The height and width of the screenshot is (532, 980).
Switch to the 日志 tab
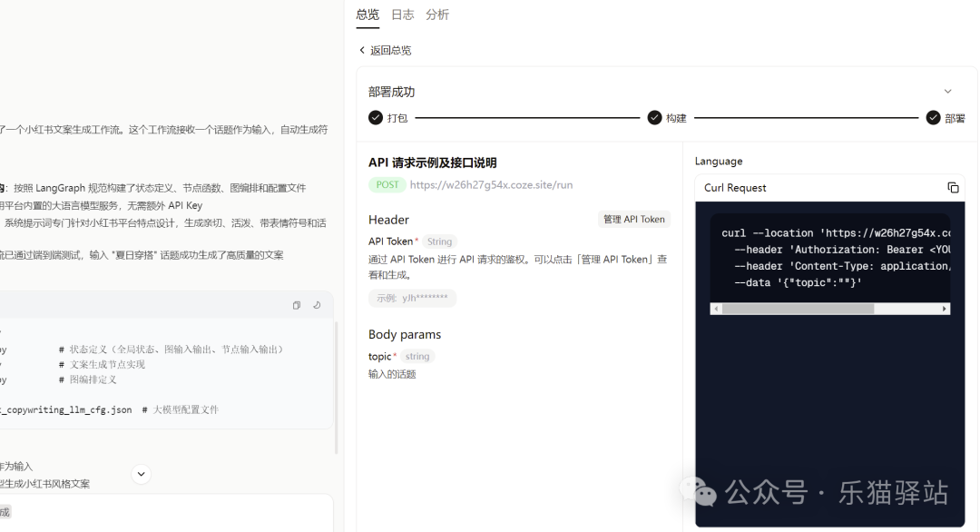[402, 15]
